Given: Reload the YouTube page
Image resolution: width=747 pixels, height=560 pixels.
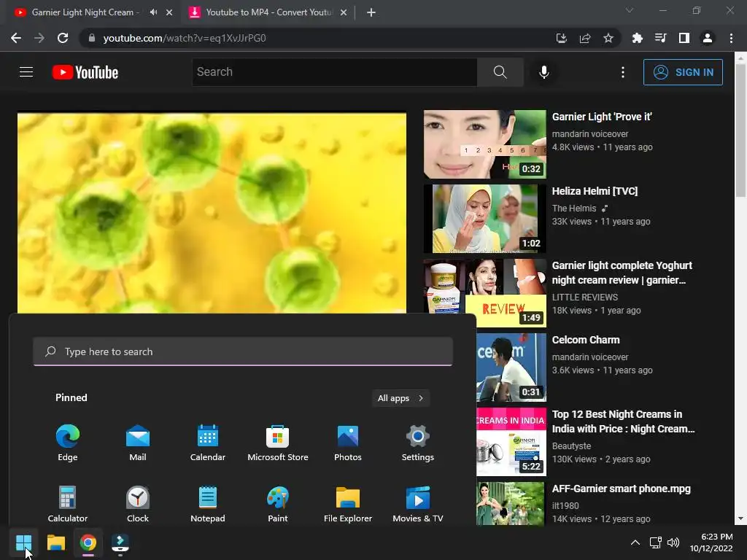Looking at the screenshot, I should point(63,38).
